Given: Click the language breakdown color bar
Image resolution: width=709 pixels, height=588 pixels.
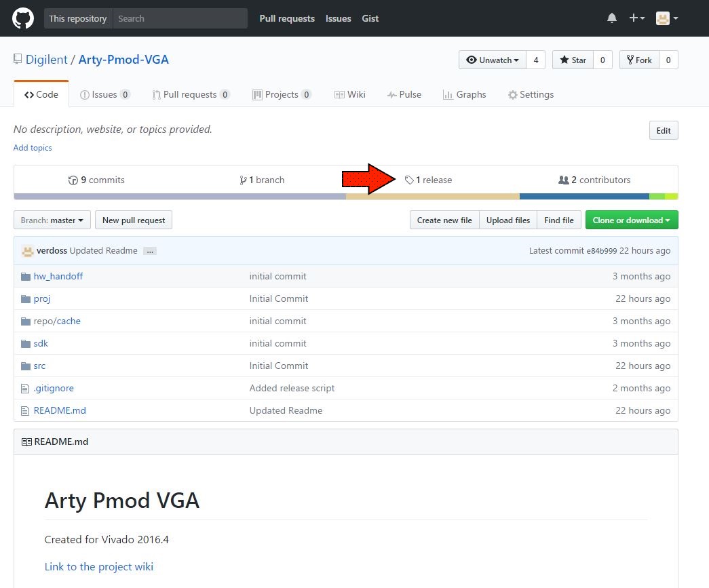Looking at the screenshot, I should click(346, 197).
